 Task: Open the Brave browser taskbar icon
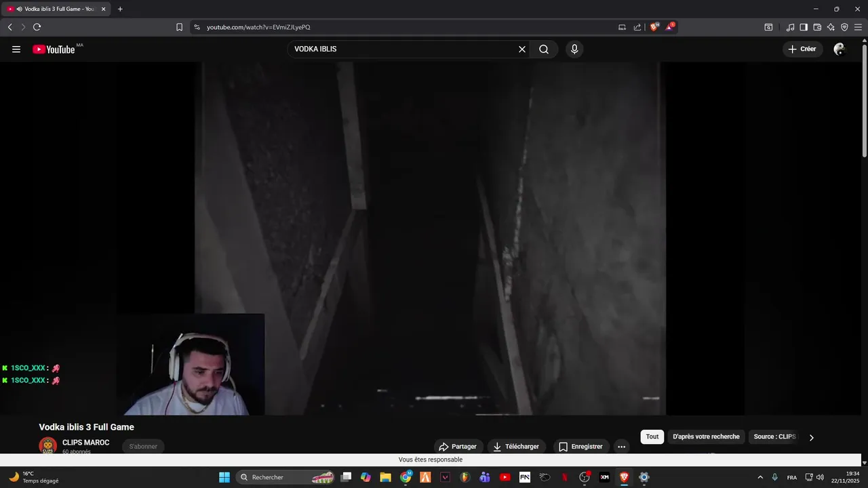click(624, 477)
